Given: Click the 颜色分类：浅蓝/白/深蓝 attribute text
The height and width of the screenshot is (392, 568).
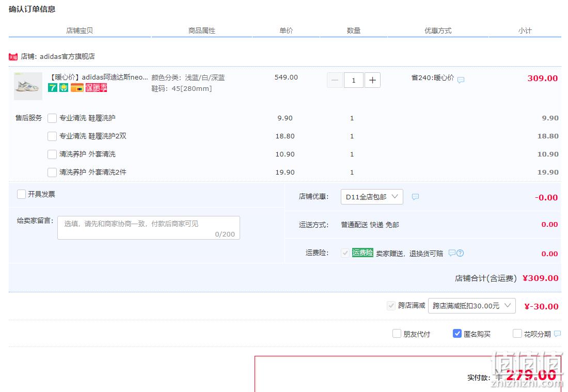Looking at the screenshot, I should (188, 77).
